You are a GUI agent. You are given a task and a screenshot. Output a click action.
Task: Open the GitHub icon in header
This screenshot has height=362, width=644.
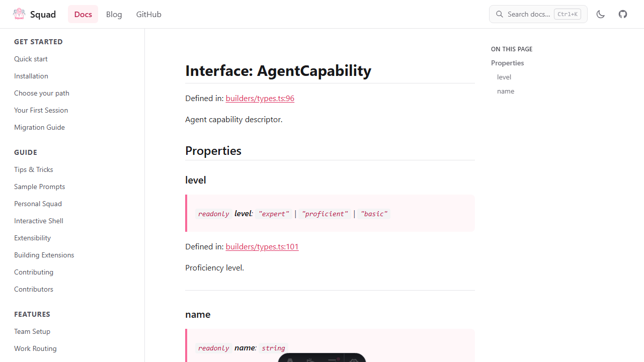tap(623, 14)
